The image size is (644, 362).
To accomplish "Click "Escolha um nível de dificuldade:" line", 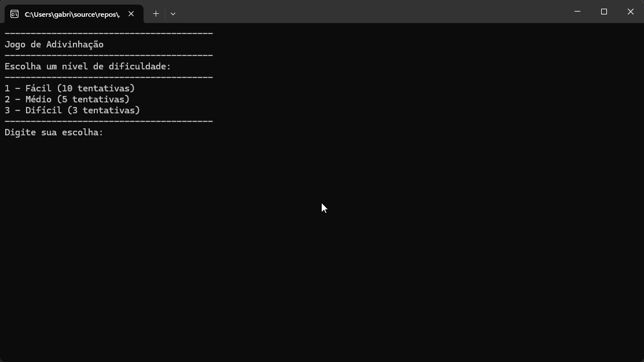I will click(x=88, y=67).
